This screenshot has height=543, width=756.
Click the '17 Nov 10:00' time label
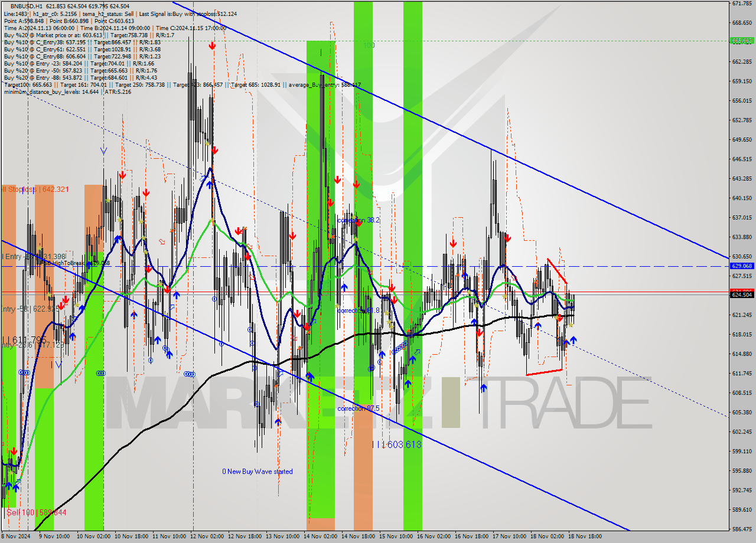(509, 537)
